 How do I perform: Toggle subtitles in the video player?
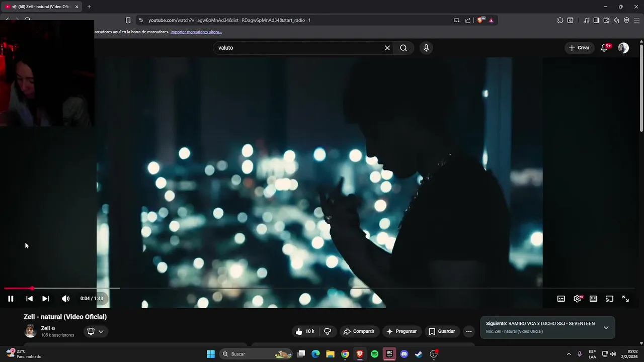point(561,299)
